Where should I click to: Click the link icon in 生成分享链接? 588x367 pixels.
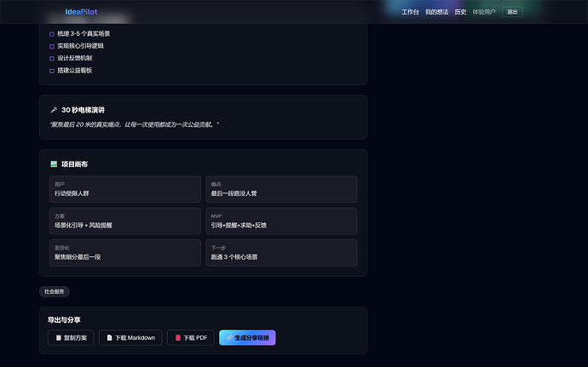pyautogui.click(x=229, y=338)
